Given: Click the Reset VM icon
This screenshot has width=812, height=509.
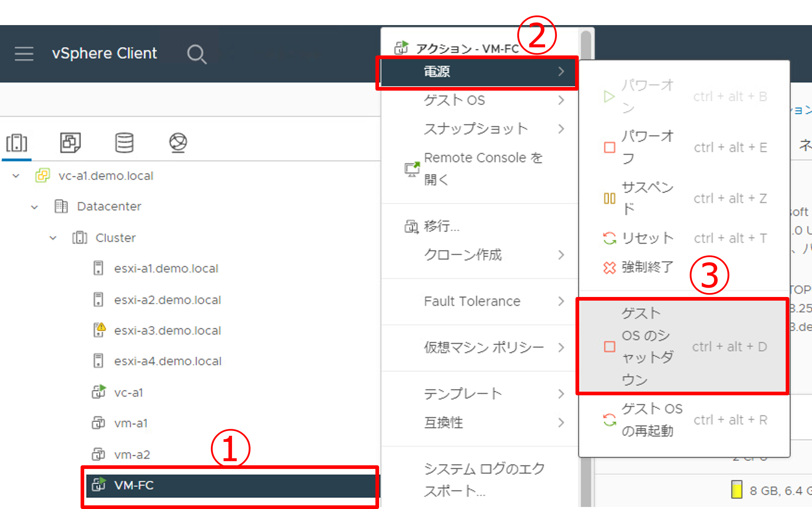Looking at the screenshot, I should pyautogui.click(x=610, y=238).
